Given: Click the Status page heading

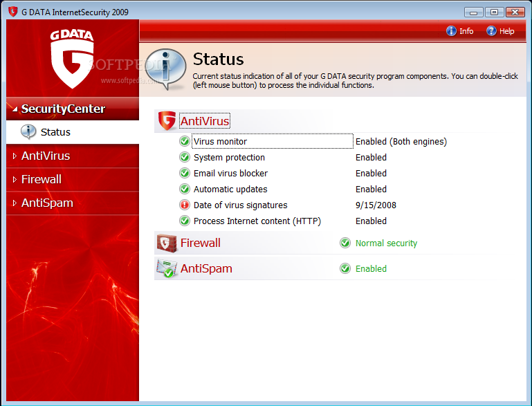Looking at the screenshot, I should pos(218,59).
